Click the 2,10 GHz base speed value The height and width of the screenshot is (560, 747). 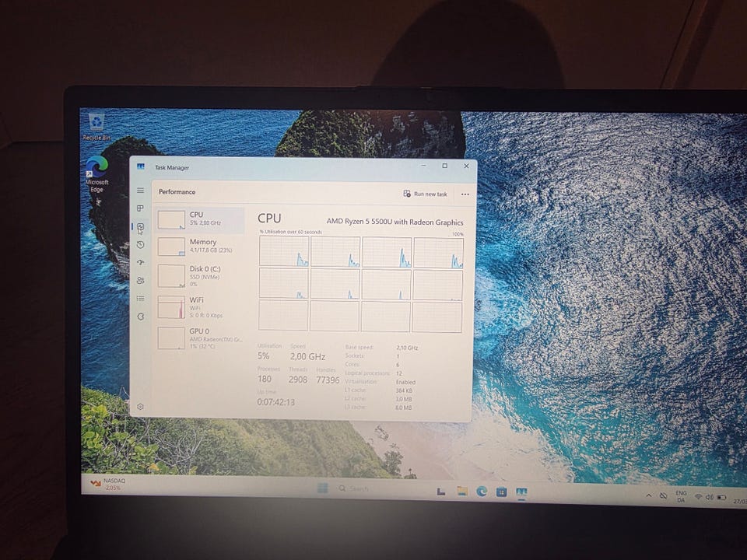click(407, 348)
